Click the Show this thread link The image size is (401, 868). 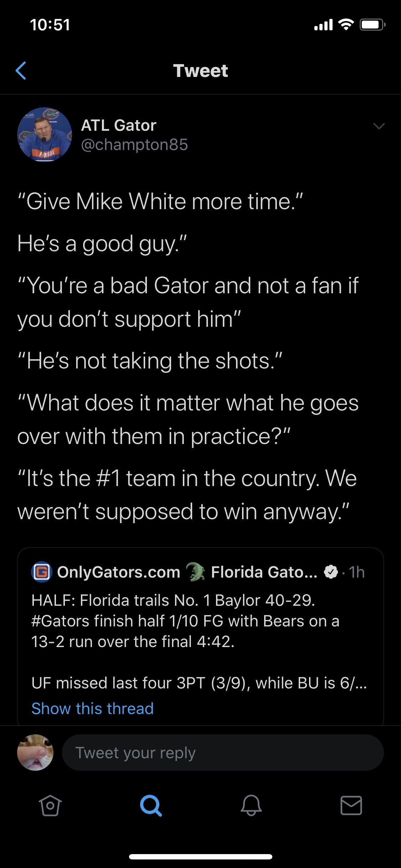click(92, 708)
